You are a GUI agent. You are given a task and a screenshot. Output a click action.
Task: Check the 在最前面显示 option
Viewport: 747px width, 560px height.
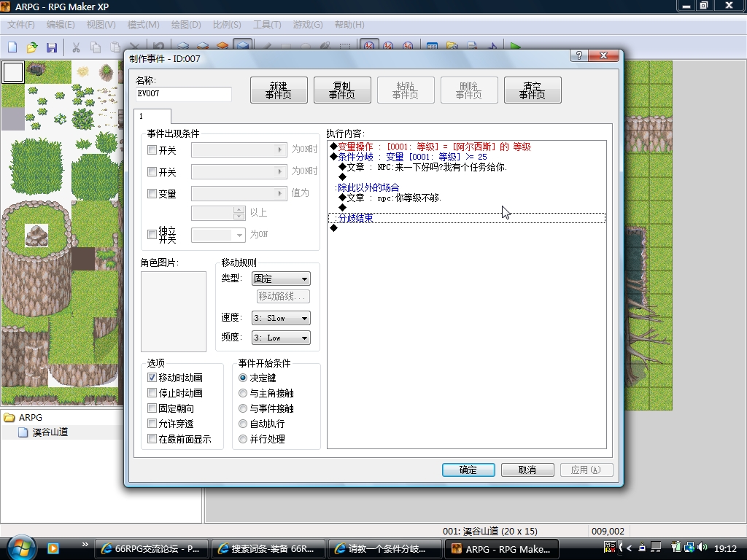click(152, 438)
